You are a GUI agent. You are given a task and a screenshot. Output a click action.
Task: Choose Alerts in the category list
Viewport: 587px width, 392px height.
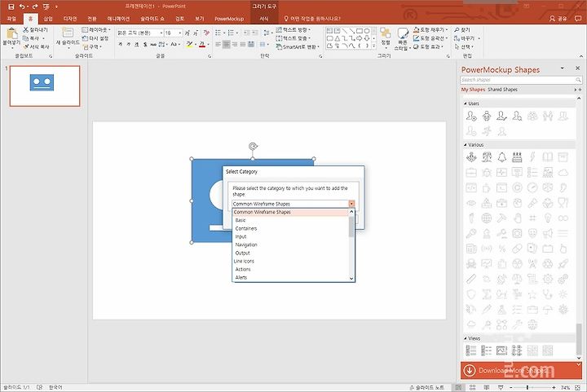[290, 278]
